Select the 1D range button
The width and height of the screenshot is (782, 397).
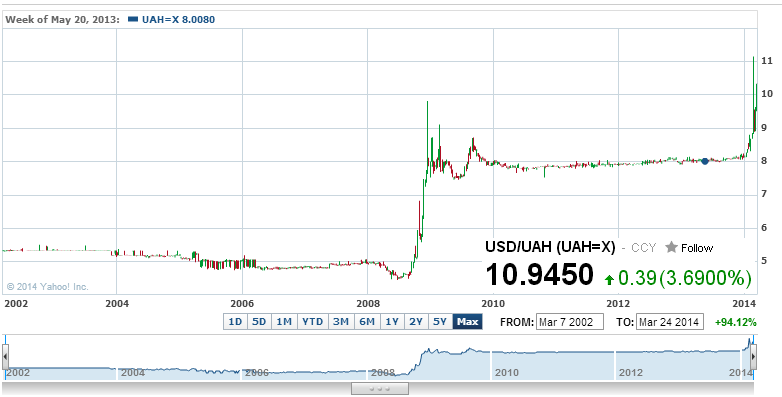235,322
